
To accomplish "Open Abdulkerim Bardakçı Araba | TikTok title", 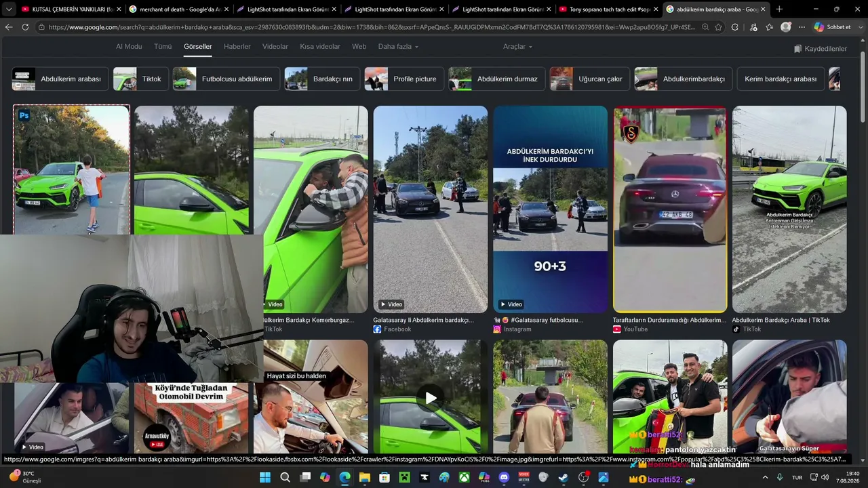I will tap(781, 320).
